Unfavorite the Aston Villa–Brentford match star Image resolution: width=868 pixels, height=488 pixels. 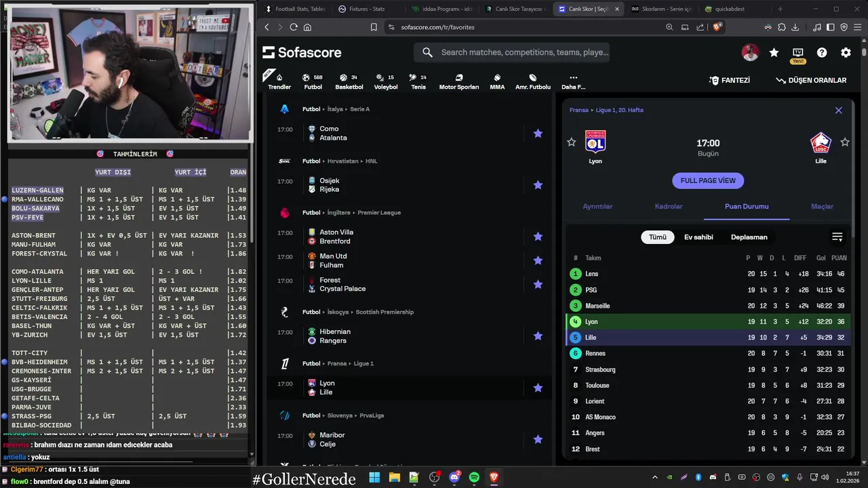coord(538,237)
